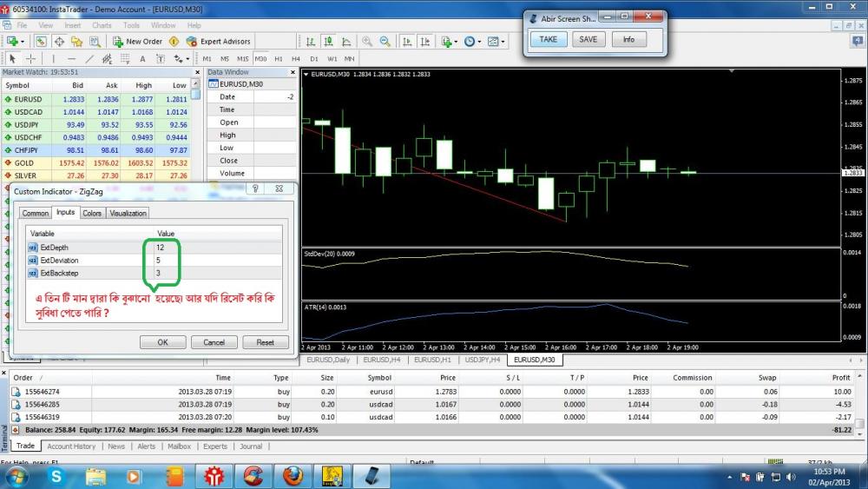Click the New Order toolbar button
868x489 pixels.
tap(137, 42)
